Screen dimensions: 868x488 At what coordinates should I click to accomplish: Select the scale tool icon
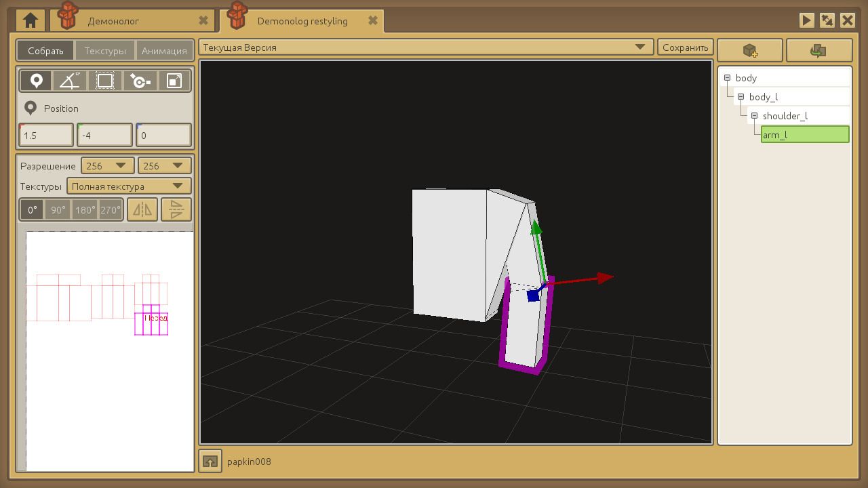174,81
